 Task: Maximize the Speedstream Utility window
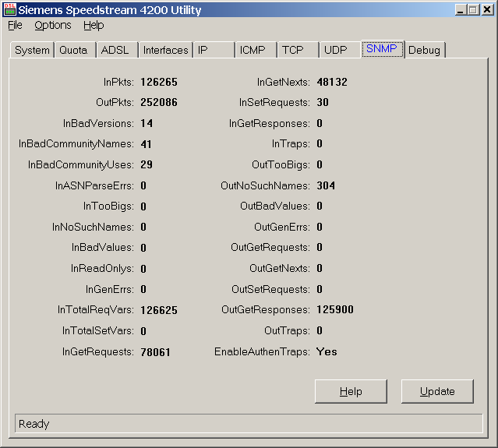[x=472, y=10]
